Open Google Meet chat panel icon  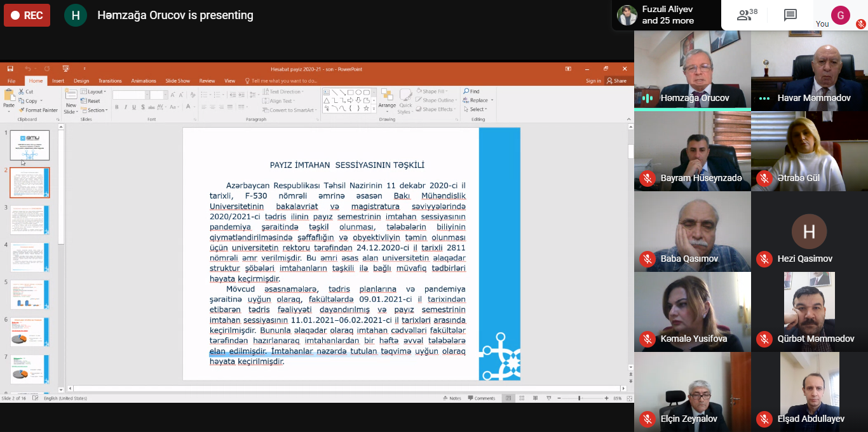tap(790, 15)
